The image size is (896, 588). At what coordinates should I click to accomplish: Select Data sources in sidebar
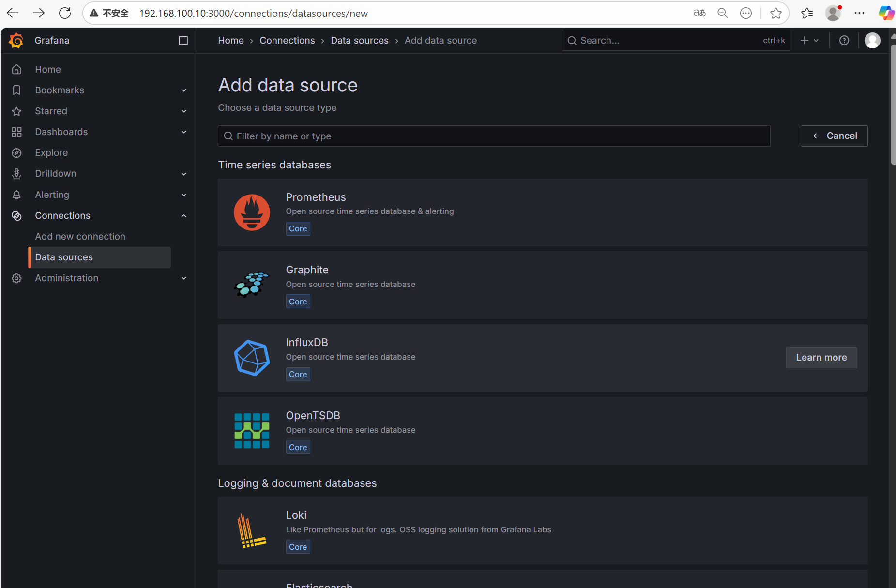coord(100,257)
